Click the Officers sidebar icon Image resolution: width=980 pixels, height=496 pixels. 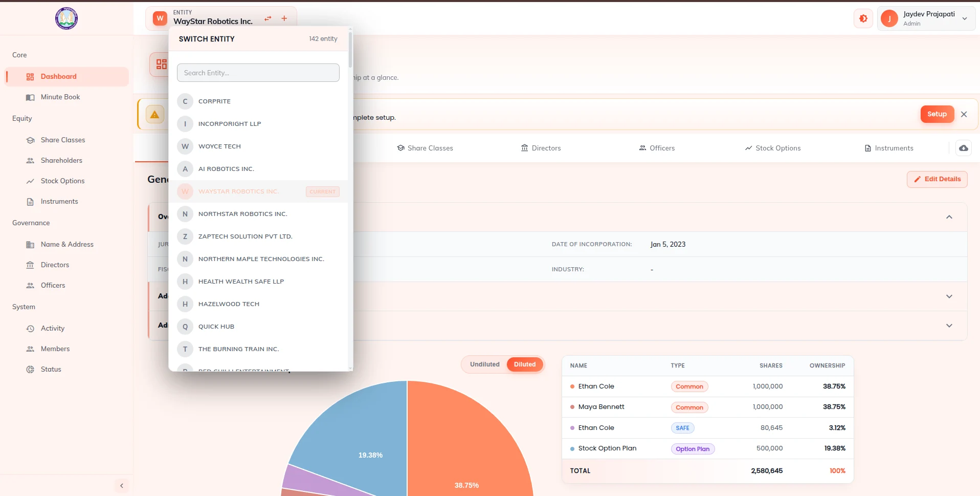click(30, 286)
